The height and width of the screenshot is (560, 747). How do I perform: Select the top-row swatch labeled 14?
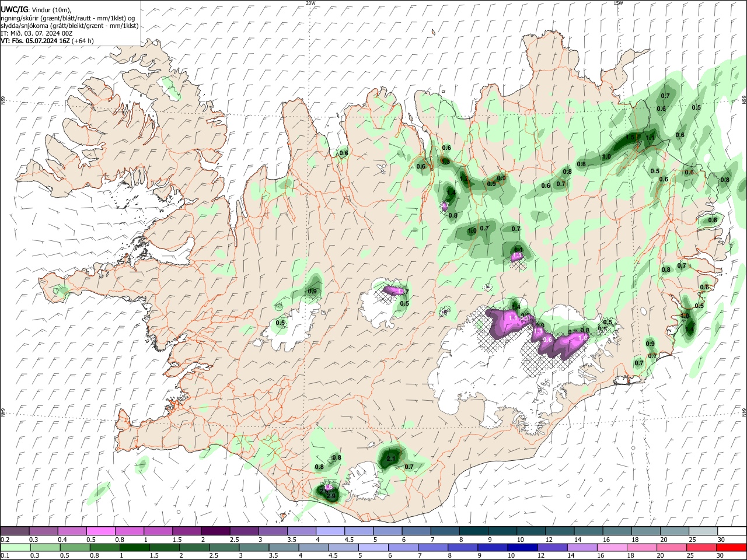[x=588, y=531]
